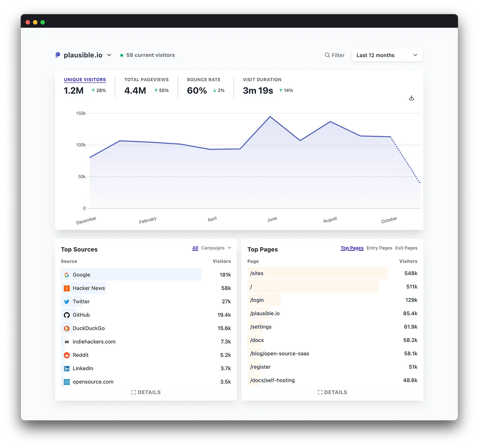Click Details under Top Sources
The width and height of the screenshot is (479, 448).
[146, 392]
